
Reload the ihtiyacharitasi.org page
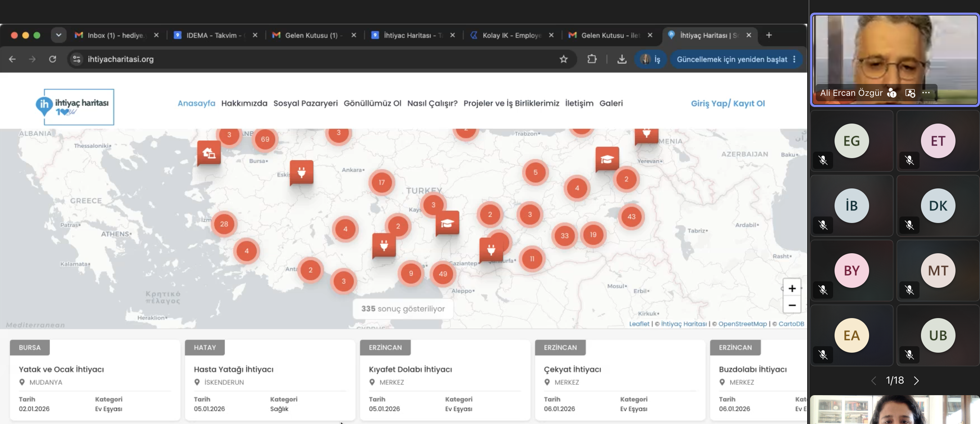53,59
